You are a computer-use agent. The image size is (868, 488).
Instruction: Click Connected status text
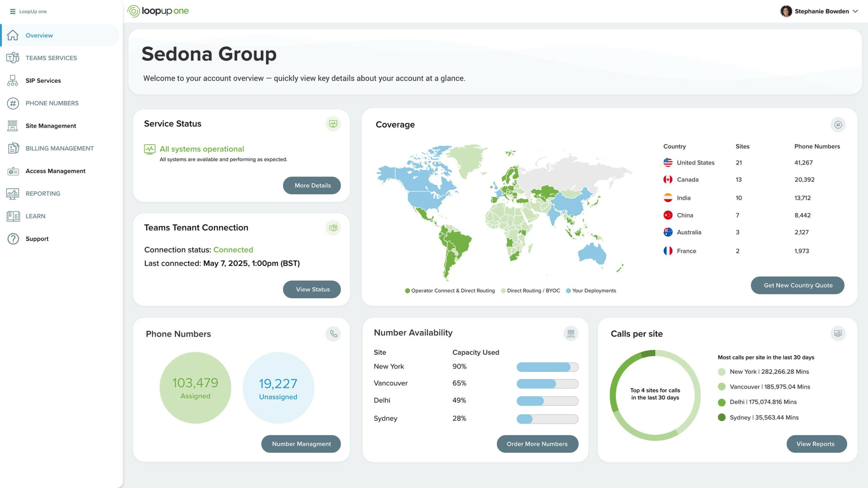tap(233, 250)
